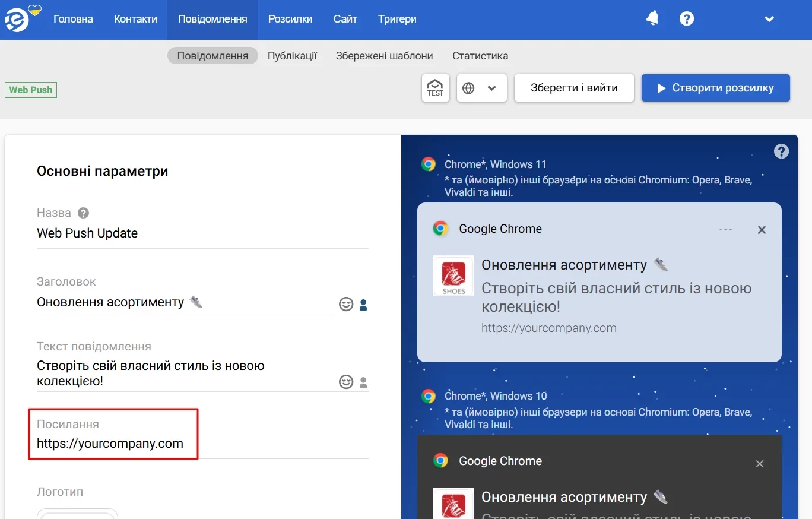The width and height of the screenshot is (812, 519).
Task: Open the Контакти menu
Action: [135, 19]
